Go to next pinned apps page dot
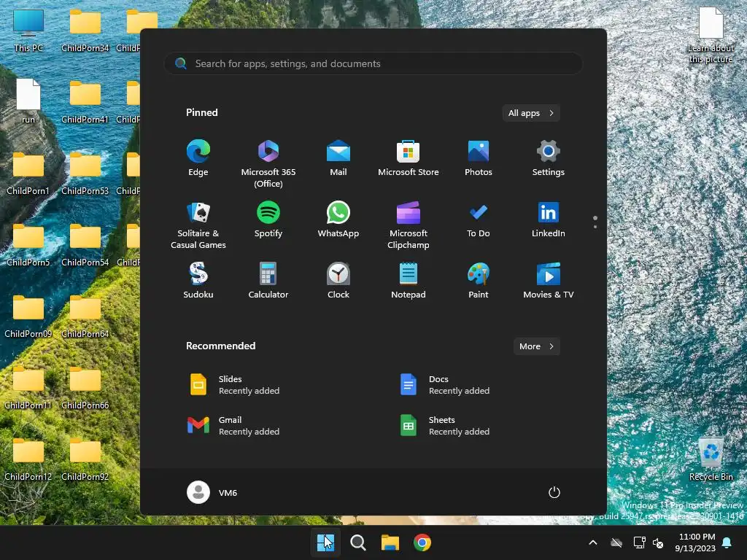 [595, 227]
